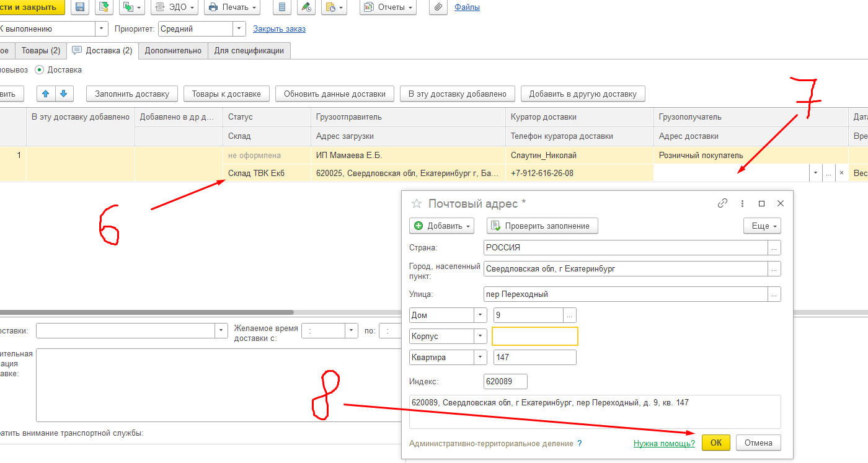Open the Добавить dropdown in address dialog

441,226
